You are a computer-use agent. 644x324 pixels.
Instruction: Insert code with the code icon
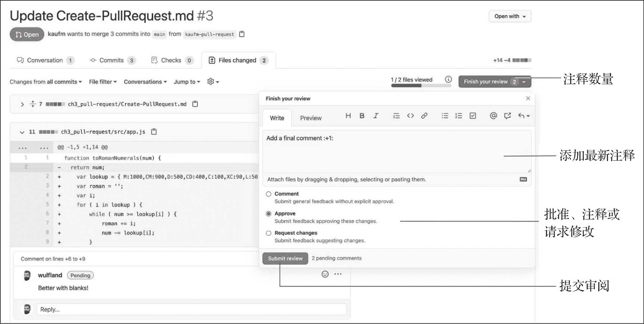pyautogui.click(x=411, y=116)
